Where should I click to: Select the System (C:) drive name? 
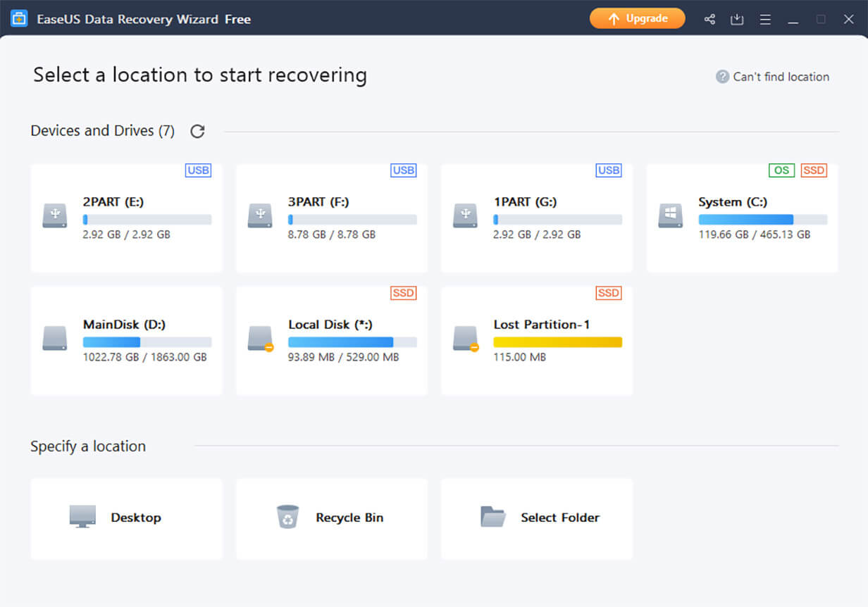click(733, 202)
